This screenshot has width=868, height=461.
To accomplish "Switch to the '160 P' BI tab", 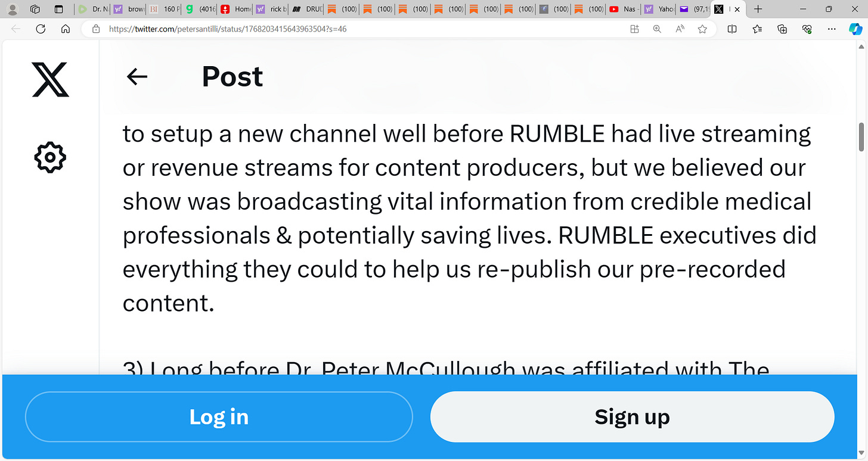I will pyautogui.click(x=163, y=9).
